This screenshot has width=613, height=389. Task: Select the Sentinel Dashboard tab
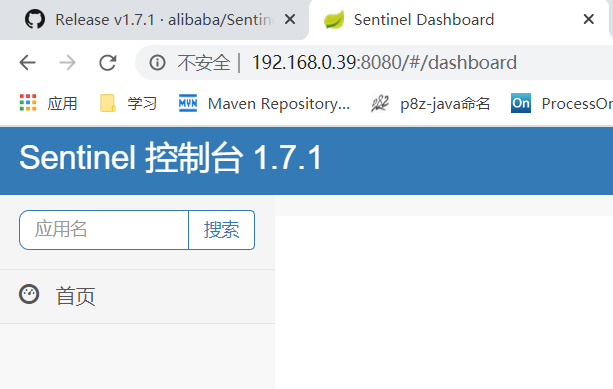tap(423, 20)
